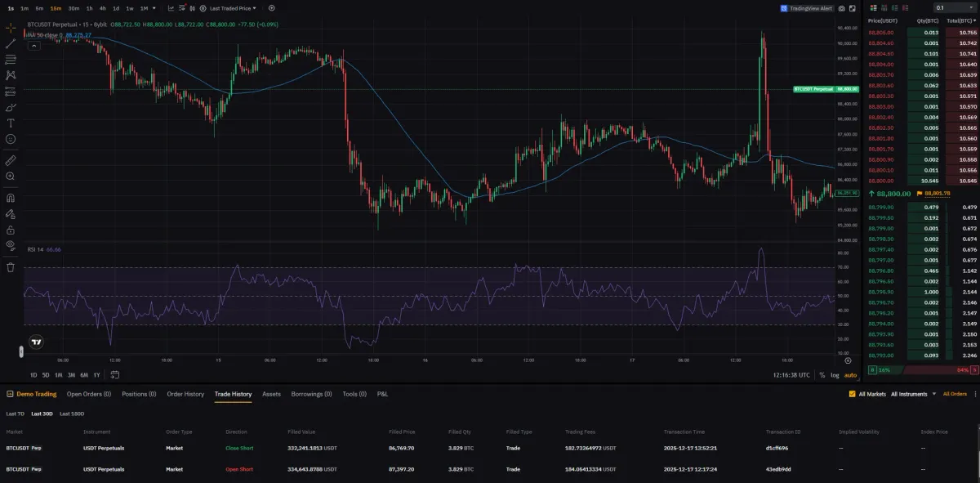This screenshot has width=980, height=483.
Task: Expand the All Instruments dropdown
Action: pyautogui.click(x=912, y=394)
